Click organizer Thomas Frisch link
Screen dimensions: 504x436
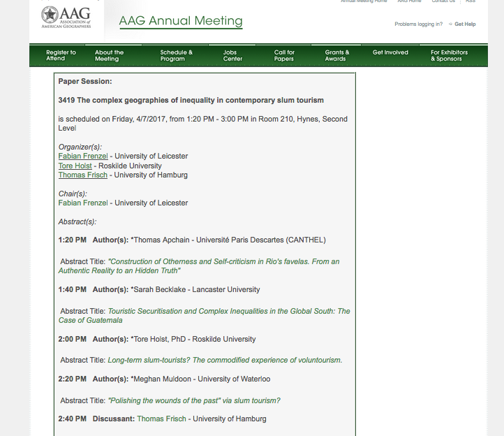[x=82, y=175]
